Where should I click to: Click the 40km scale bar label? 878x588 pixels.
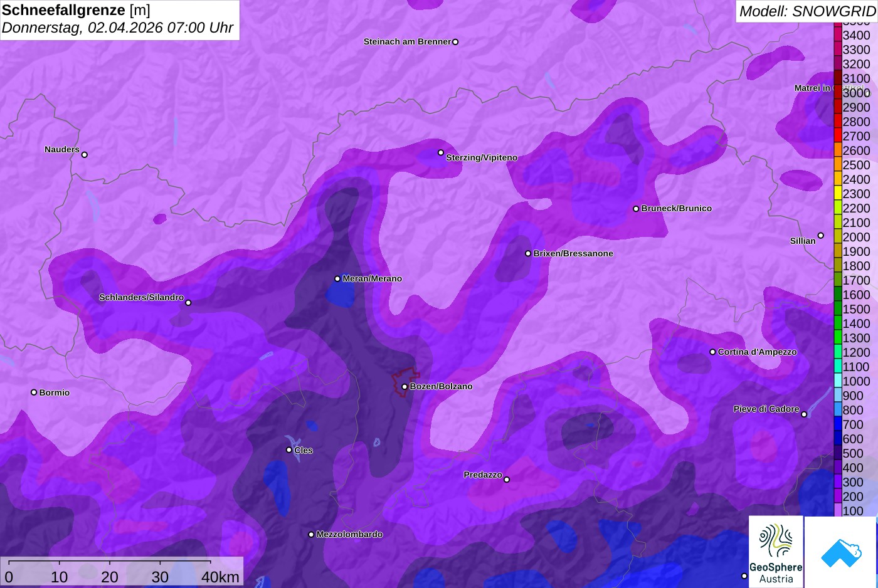(220, 577)
